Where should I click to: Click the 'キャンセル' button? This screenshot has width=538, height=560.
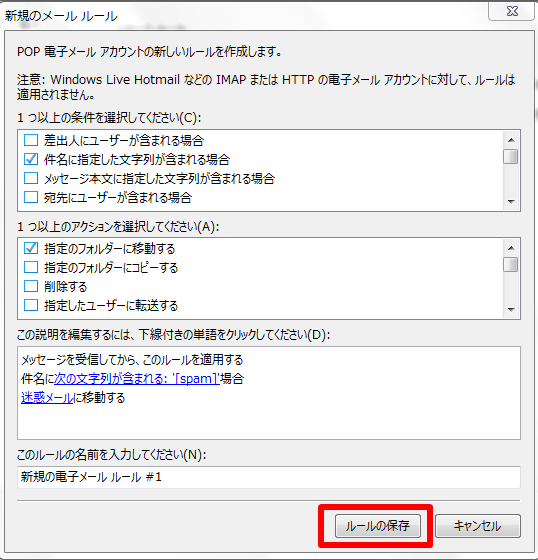(478, 526)
